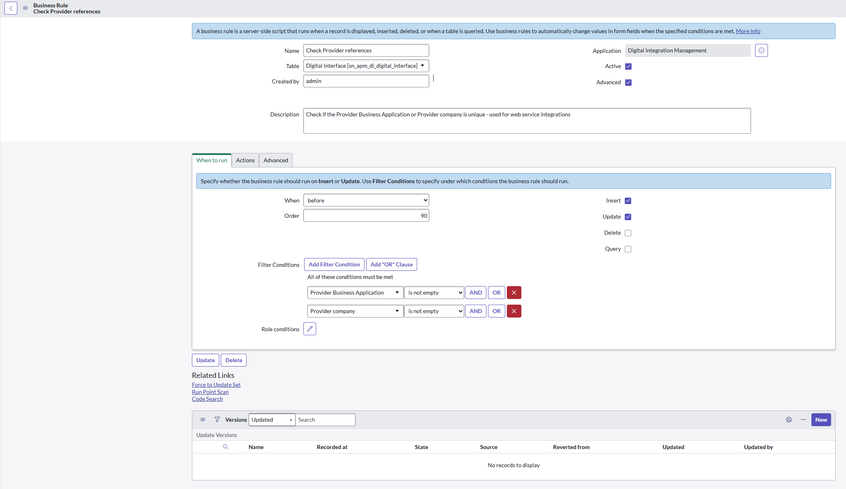Viewport: 846px width, 489px height.
Task: Sort by Updated column header
Action: pos(673,447)
